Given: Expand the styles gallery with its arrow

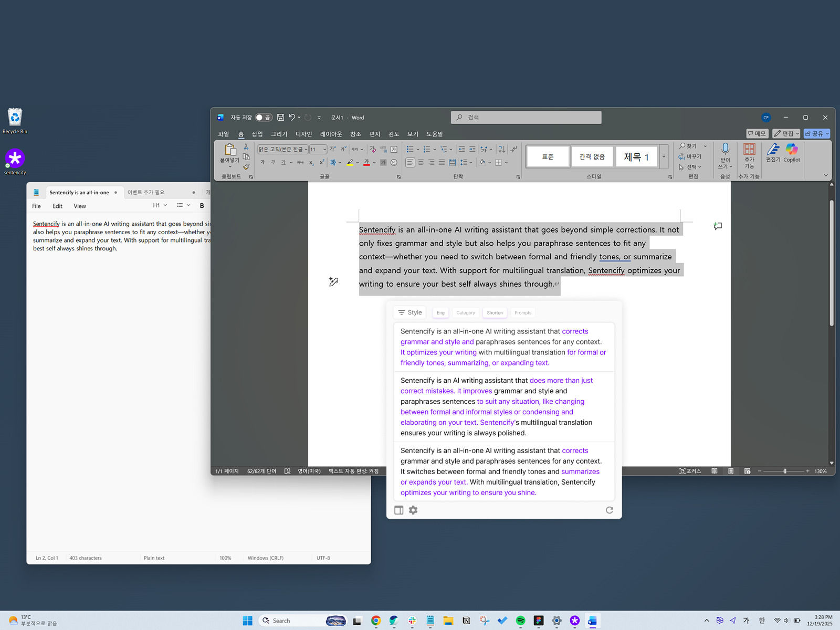Looking at the screenshot, I should coord(664,156).
